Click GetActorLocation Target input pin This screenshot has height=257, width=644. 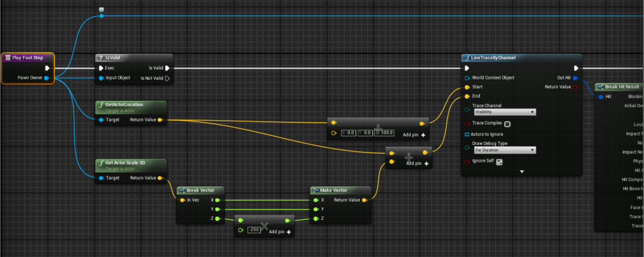tap(101, 120)
